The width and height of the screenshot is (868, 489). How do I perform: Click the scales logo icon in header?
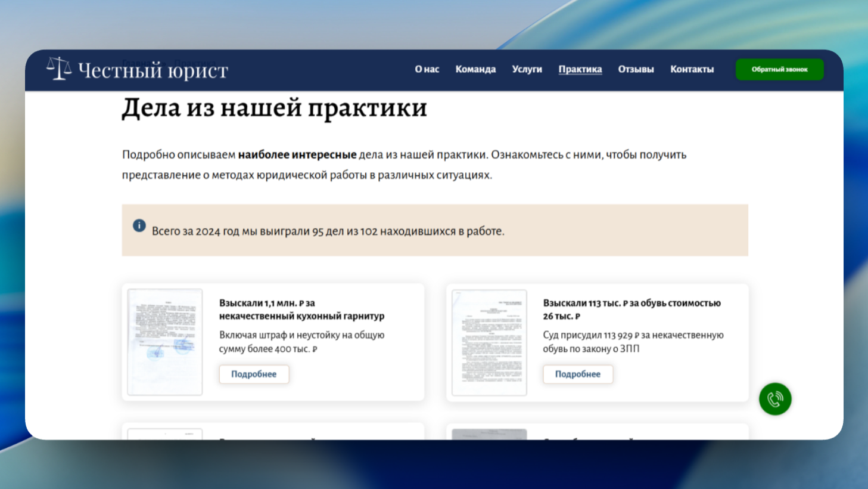[59, 69]
